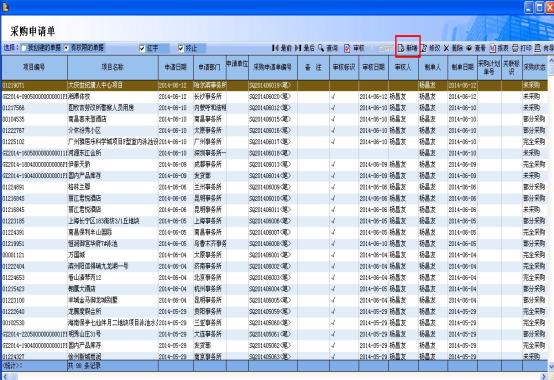Click the horizontal scrollbar right arrow

[x=544, y=376]
